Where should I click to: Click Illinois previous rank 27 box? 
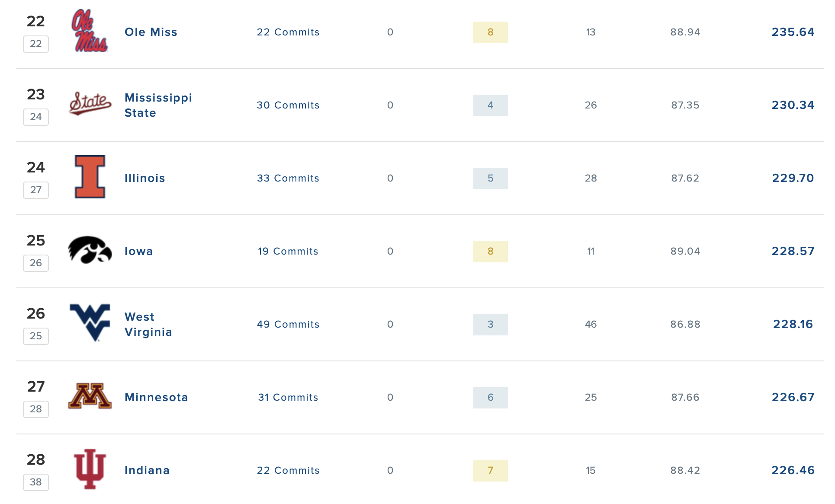(x=36, y=190)
